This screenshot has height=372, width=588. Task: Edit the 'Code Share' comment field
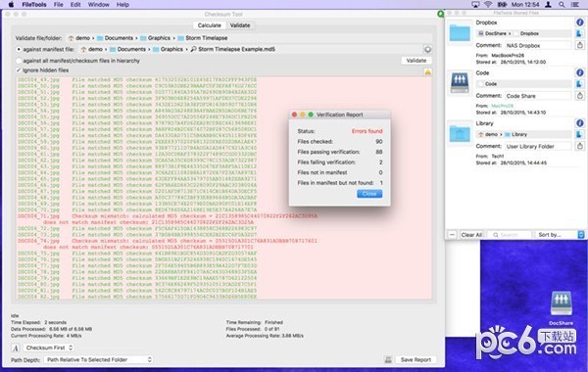point(538,96)
